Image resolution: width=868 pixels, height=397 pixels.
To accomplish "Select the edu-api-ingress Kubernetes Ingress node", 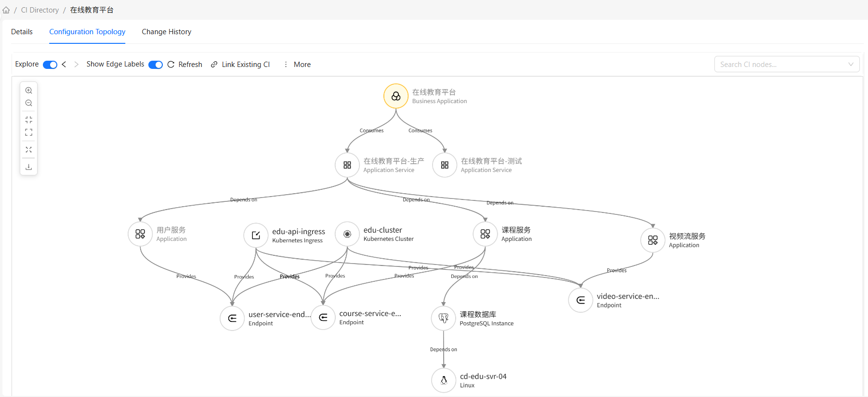I will coord(256,235).
